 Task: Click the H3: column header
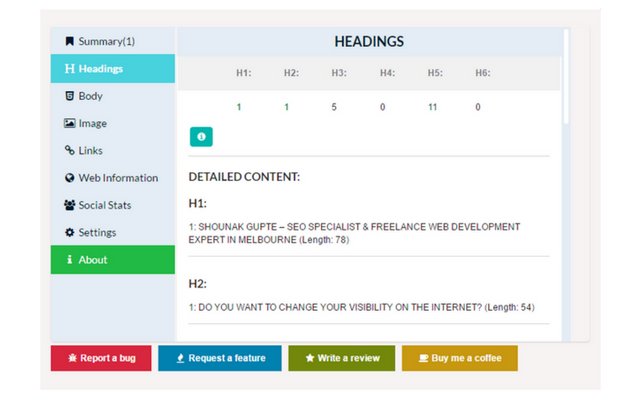point(339,73)
